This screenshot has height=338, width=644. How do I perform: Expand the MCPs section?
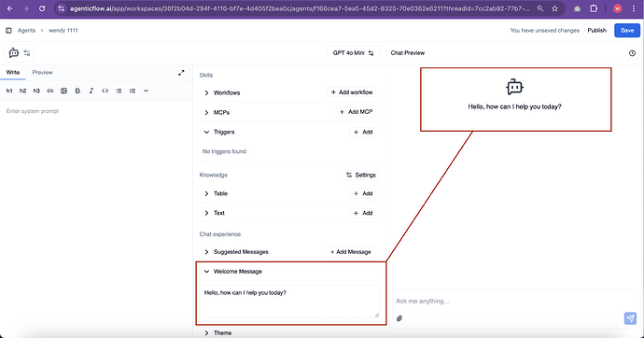click(x=206, y=113)
